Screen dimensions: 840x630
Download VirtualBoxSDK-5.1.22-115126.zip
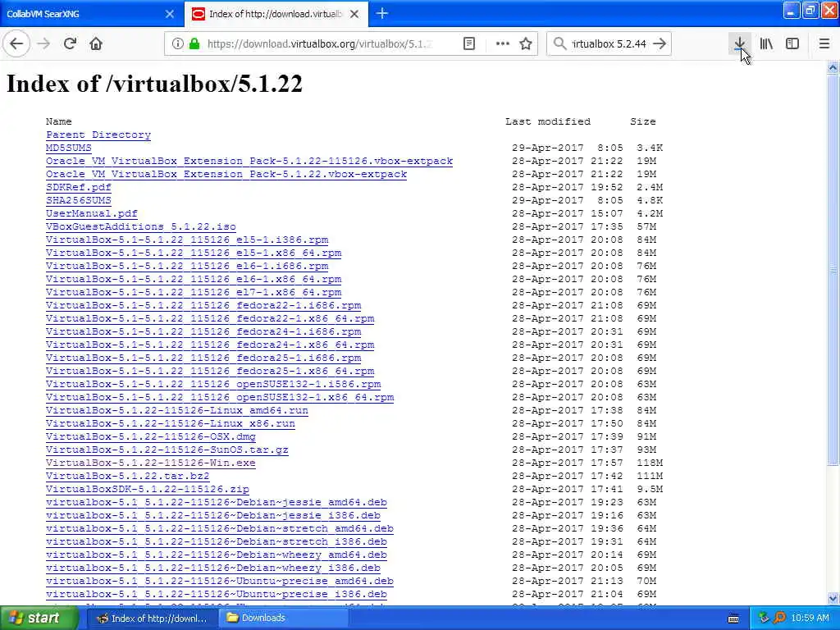pos(148,489)
